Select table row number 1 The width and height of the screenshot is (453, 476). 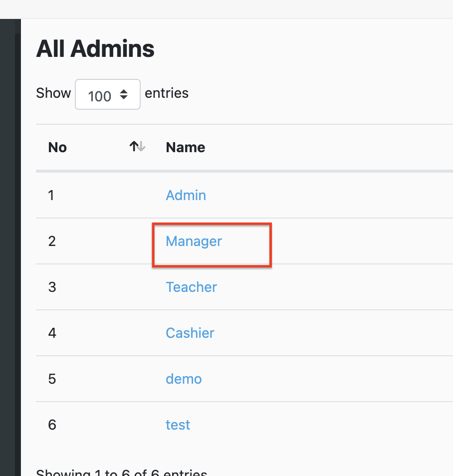[x=244, y=195]
